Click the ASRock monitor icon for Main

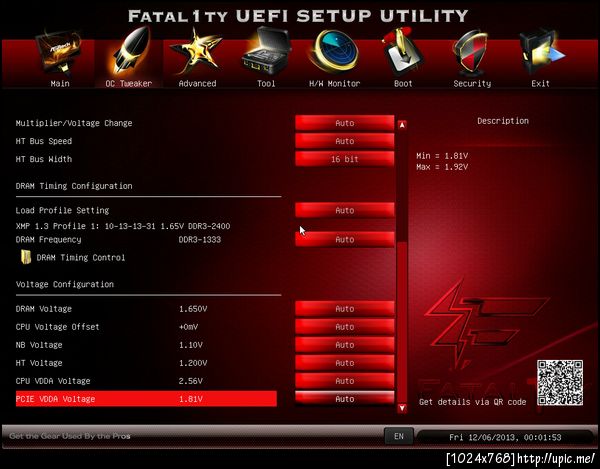point(59,52)
